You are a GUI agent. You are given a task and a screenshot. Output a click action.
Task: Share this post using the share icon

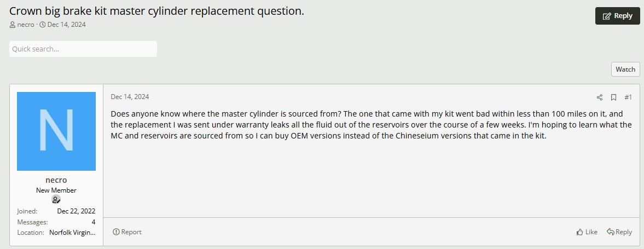(x=599, y=97)
